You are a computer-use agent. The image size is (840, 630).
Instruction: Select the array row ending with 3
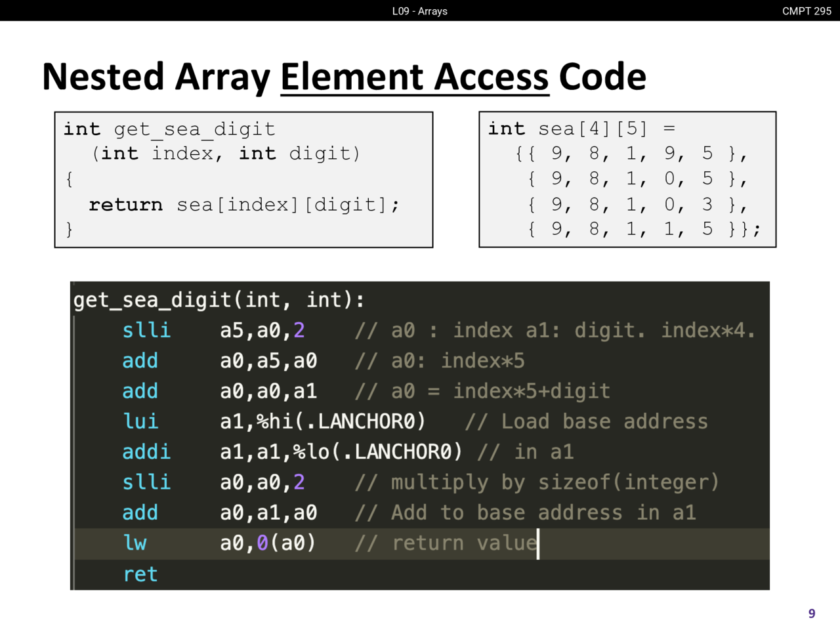click(637, 205)
